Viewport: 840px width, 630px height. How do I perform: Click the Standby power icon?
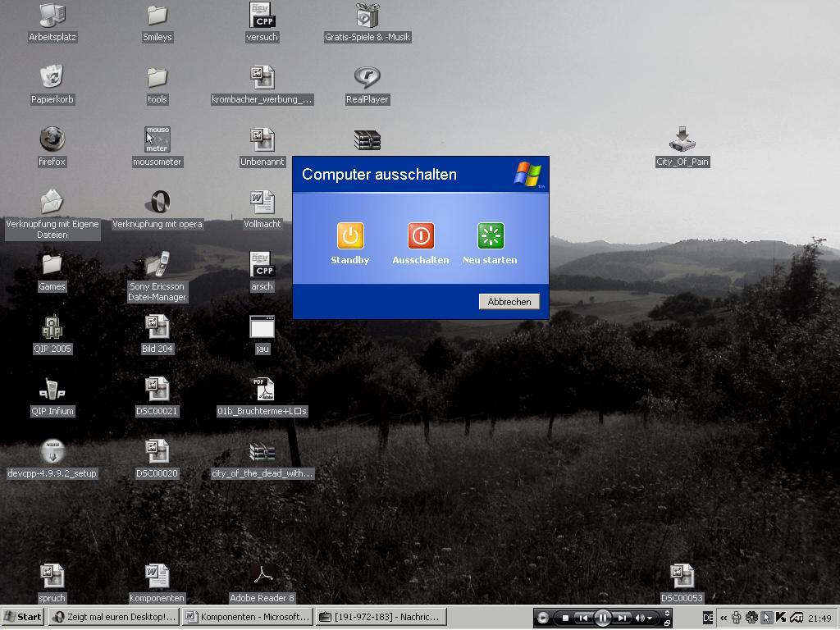click(350, 235)
